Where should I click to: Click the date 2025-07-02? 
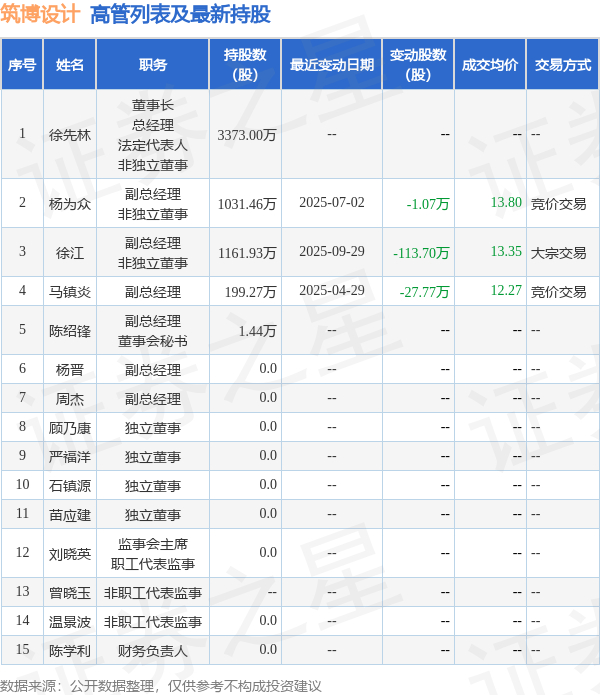click(331, 203)
